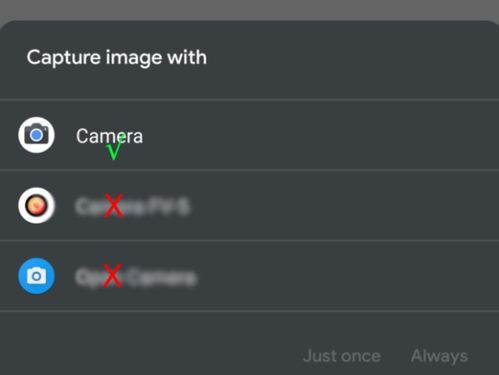Screen dimensions: 499x375
Task: Choose Just once
Action: [342, 356]
